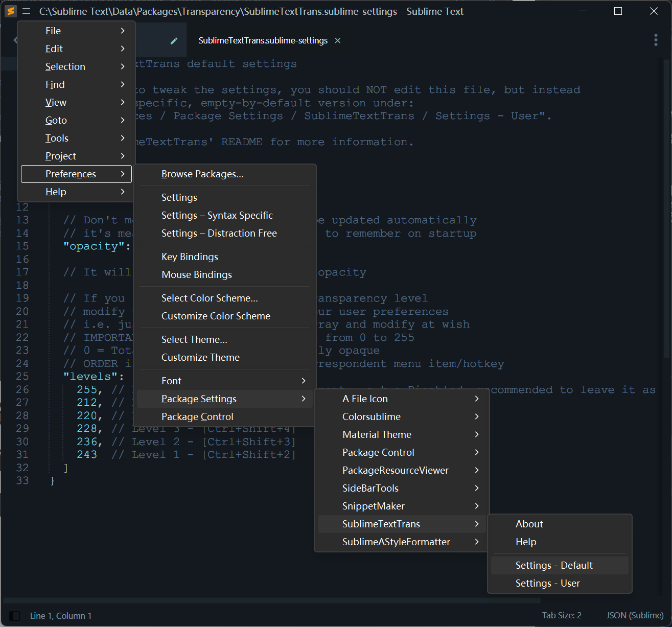
Task: Open the Help menu
Action: coord(76,192)
